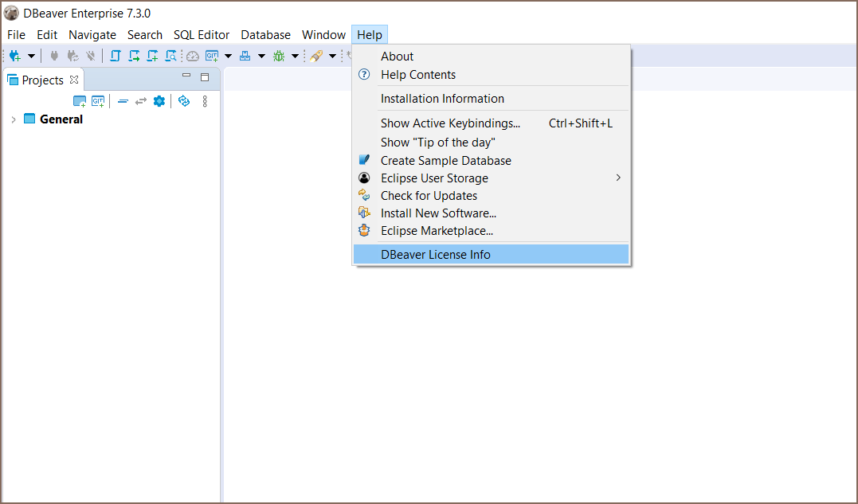Click the Install New Software icon

tap(364, 212)
